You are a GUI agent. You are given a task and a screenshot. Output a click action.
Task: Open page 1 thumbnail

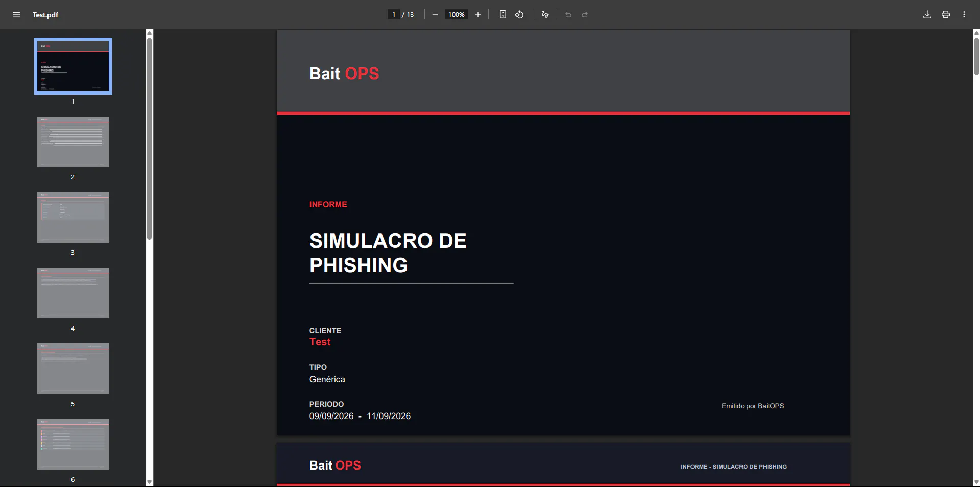click(73, 66)
